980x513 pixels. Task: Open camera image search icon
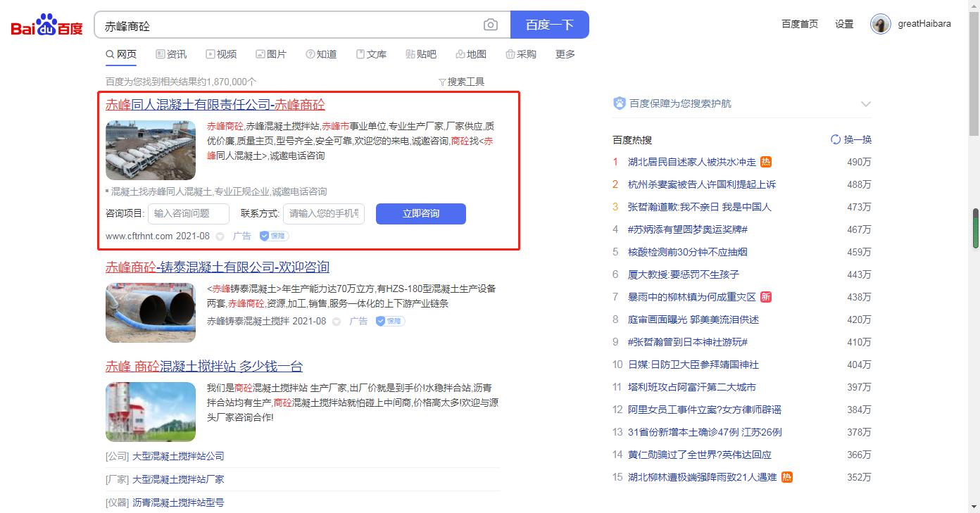tap(491, 25)
